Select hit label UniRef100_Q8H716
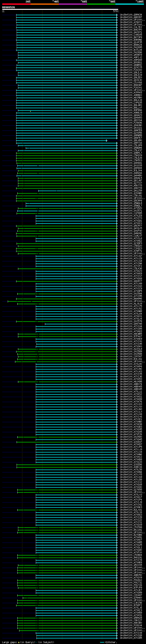This screenshot has width=146, height=644. tap(131, 143)
